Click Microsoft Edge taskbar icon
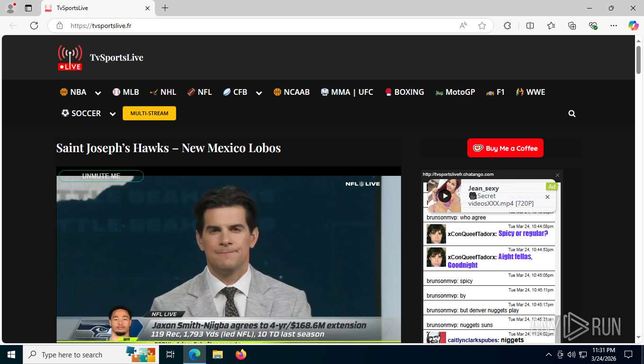Screen dimensions: 644x364 click(194, 355)
